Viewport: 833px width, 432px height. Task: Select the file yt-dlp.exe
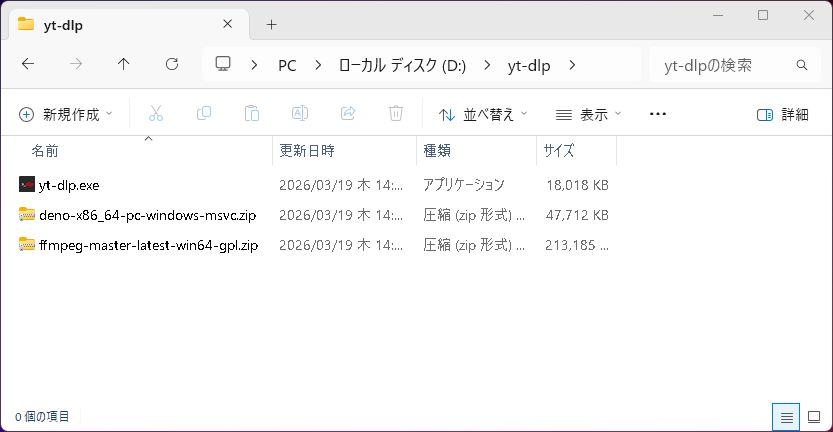(69, 185)
